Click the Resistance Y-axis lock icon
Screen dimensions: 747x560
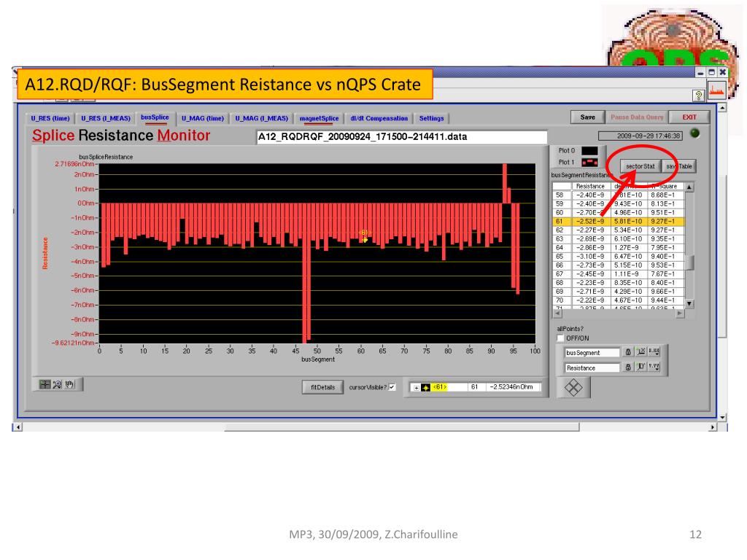pos(629,368)
